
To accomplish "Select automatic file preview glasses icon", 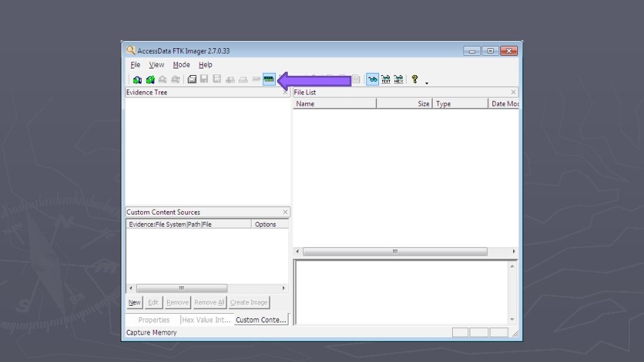I will 372,79.
